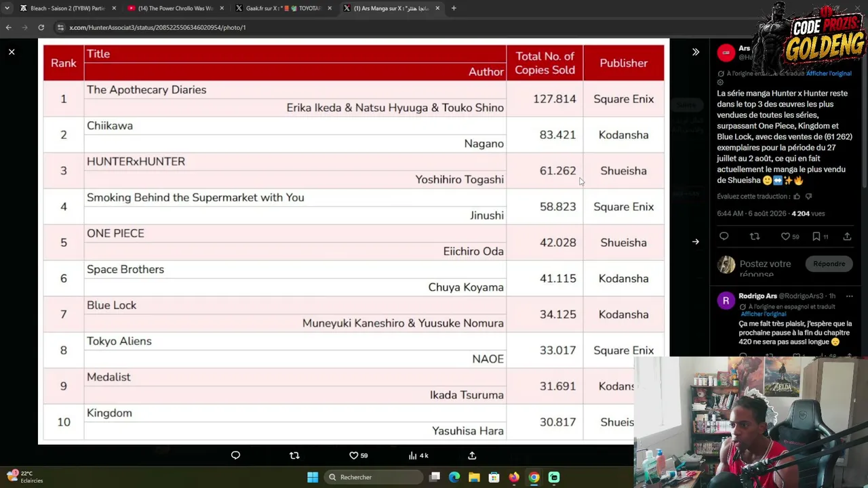The image size is (868, 488).
Task: Click the '61.262' copies sold value
Action: (557, 171)
